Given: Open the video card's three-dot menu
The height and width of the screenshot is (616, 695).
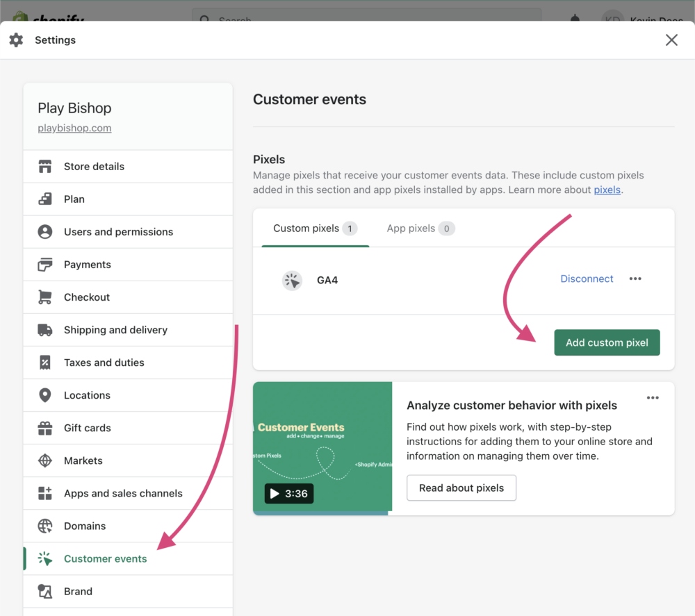Looking at the screenshot, I should 653,397.
